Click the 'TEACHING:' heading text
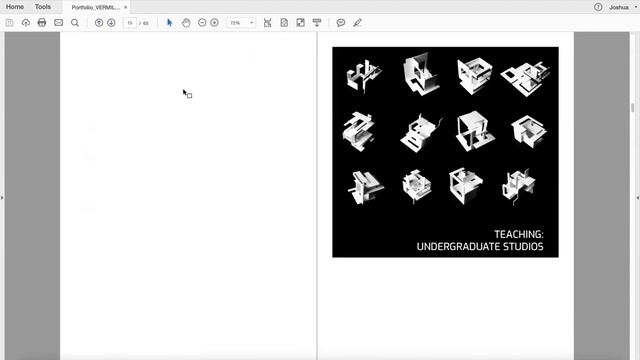This screenshot has height=360, width=640. 519,234
